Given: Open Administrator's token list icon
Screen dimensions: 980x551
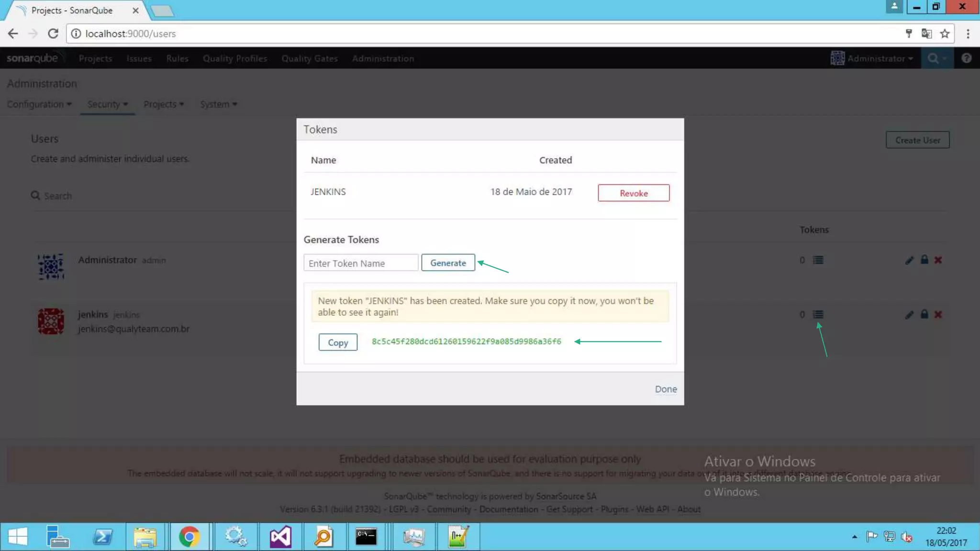Looking at the screenshot, I should (818, 260).
